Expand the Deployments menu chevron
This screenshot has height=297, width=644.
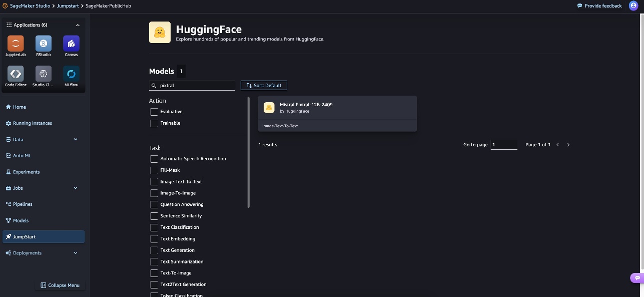pos(76,253)
